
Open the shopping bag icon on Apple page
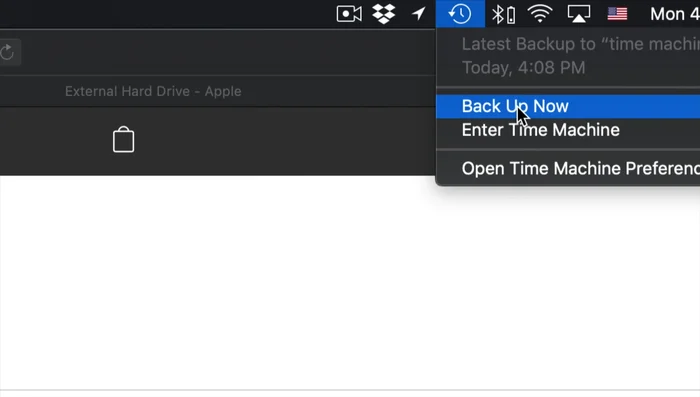[124, 140]
